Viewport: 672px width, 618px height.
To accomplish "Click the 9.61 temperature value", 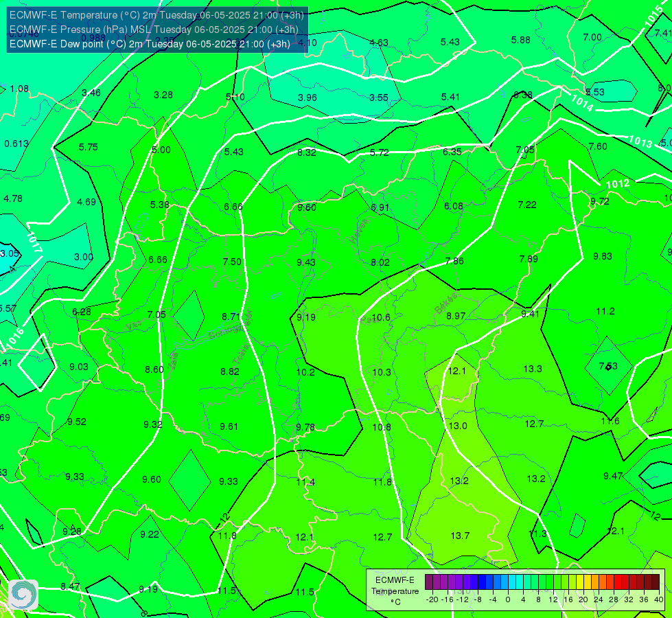I will pyautogui.click(x=229, y=426).
